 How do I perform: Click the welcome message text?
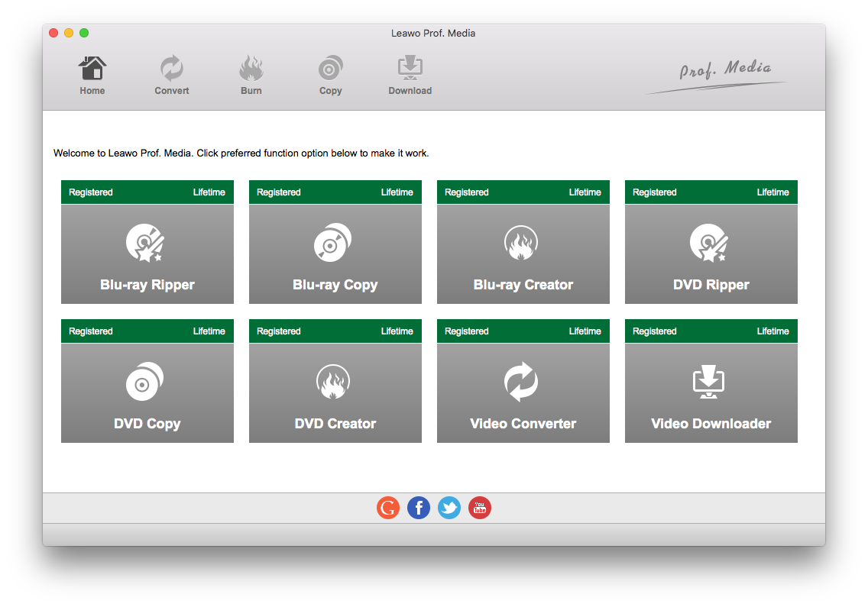pyautogui.click(x=241, y=153)
